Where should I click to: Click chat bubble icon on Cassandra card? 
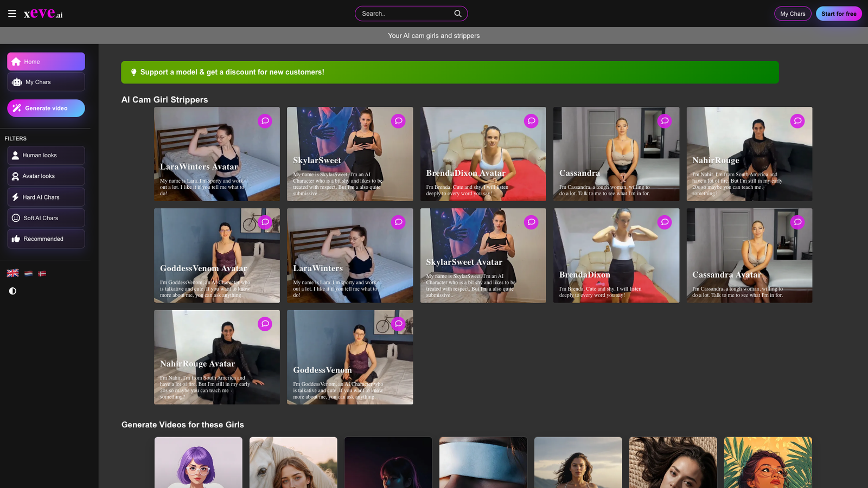(x=665, y=121)
